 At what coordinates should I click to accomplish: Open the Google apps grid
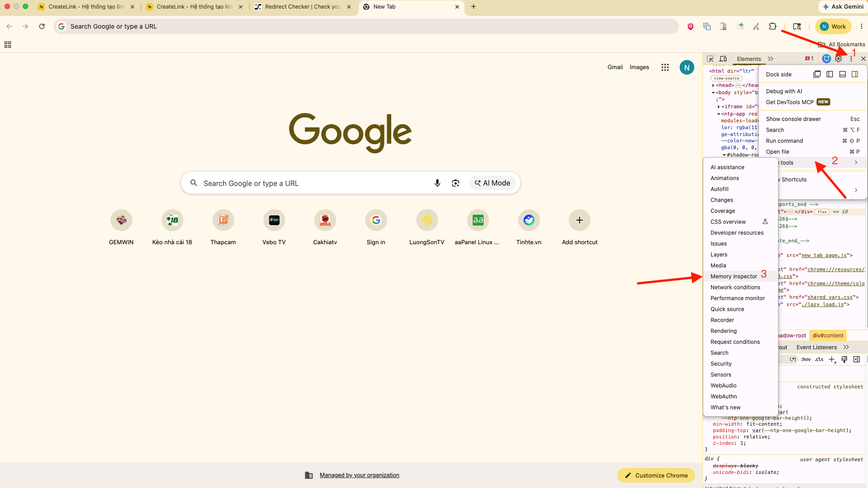click(x=665, y=67)
